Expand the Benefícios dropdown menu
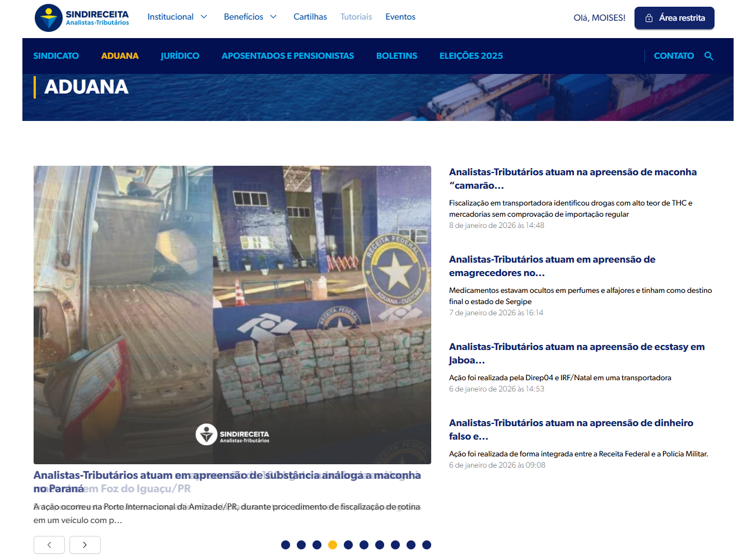The height and width of the screenshot is (560, 756). [x=250, y=17]
